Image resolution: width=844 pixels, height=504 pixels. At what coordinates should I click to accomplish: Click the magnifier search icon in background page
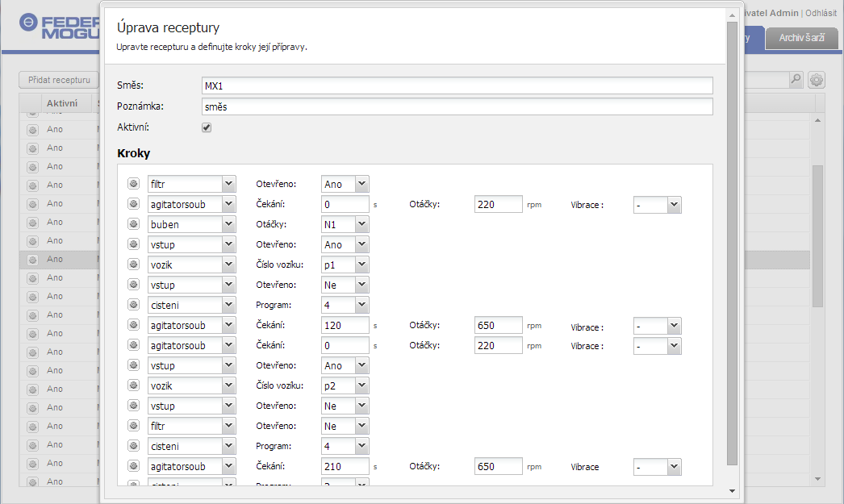pos(796,80)
